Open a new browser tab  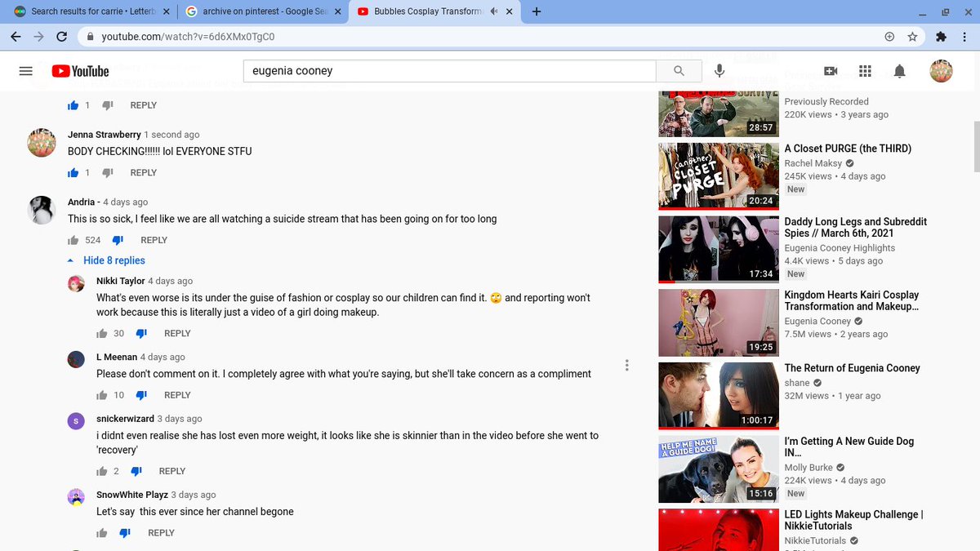[537, 11]
